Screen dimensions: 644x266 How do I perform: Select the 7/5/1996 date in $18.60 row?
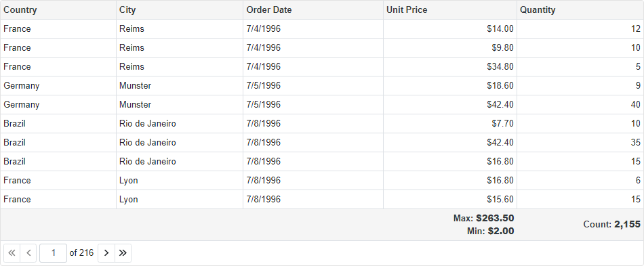313,86
